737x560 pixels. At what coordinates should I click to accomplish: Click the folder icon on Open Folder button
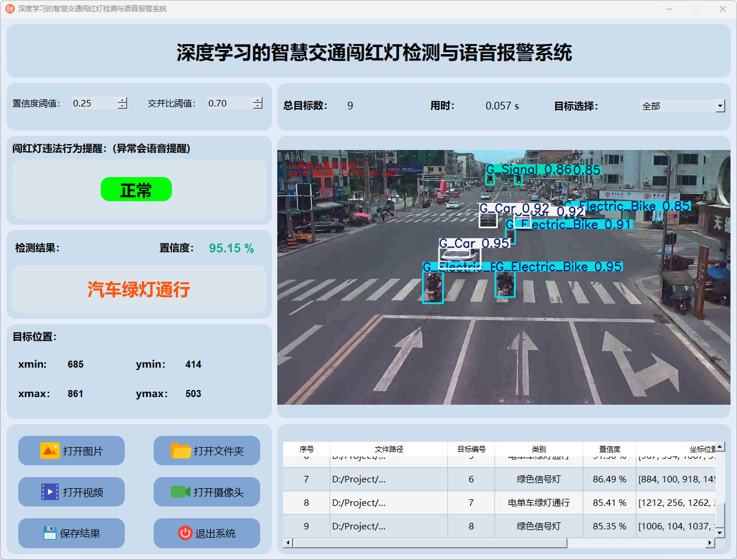pyautogui.click(x=181, y=451)
